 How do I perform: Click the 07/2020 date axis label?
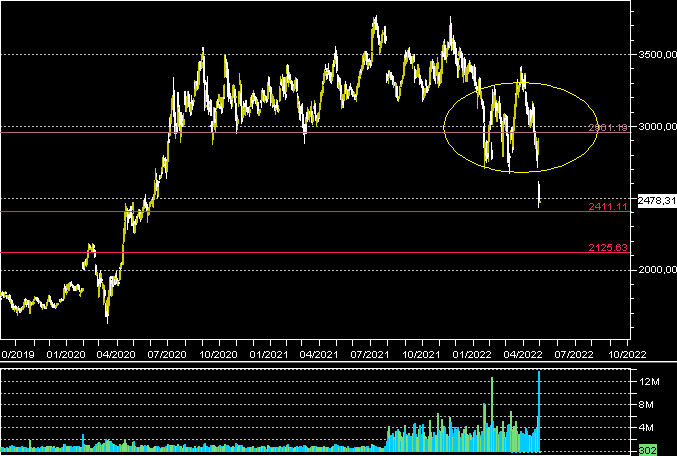pos(168,354)
